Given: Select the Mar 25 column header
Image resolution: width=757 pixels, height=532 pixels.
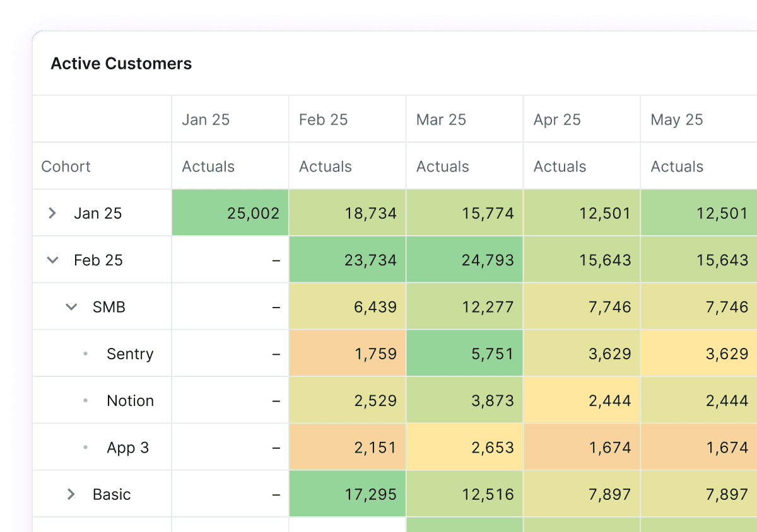Looking at the screenshot, I should click(x=441, y=119).
